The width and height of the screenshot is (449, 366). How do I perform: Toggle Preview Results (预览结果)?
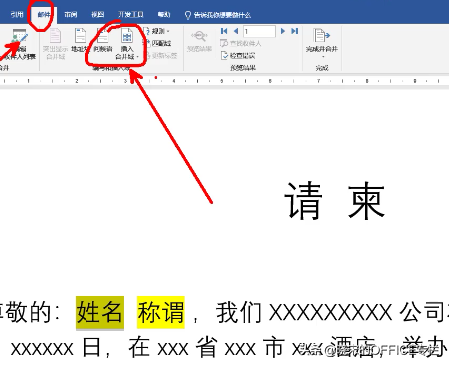[x=199, y=41]
